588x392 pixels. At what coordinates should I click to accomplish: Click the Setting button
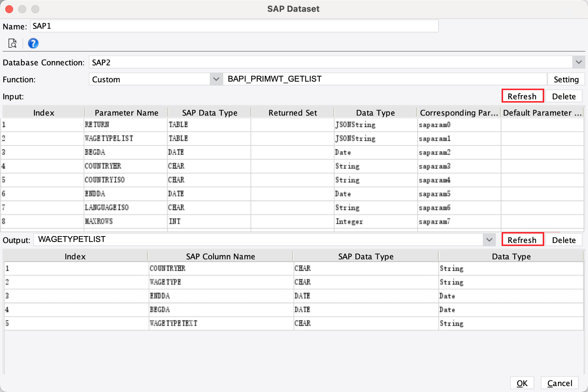point(566,79)
